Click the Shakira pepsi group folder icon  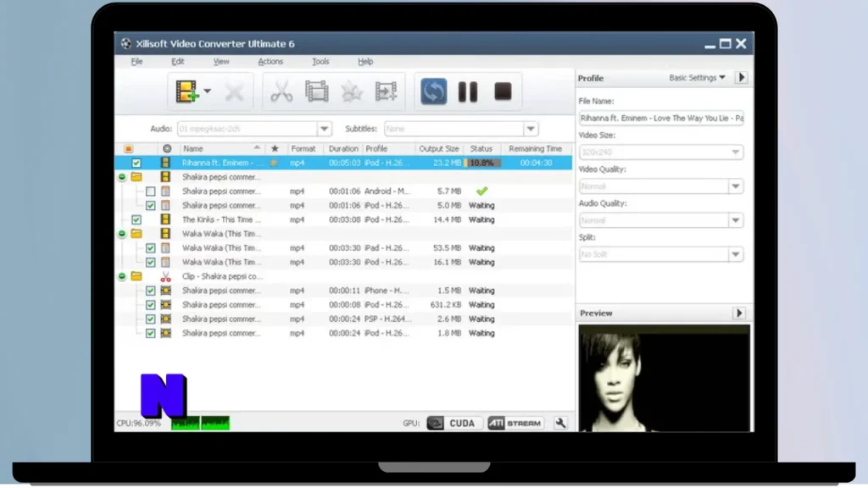(x=136, y=177)
